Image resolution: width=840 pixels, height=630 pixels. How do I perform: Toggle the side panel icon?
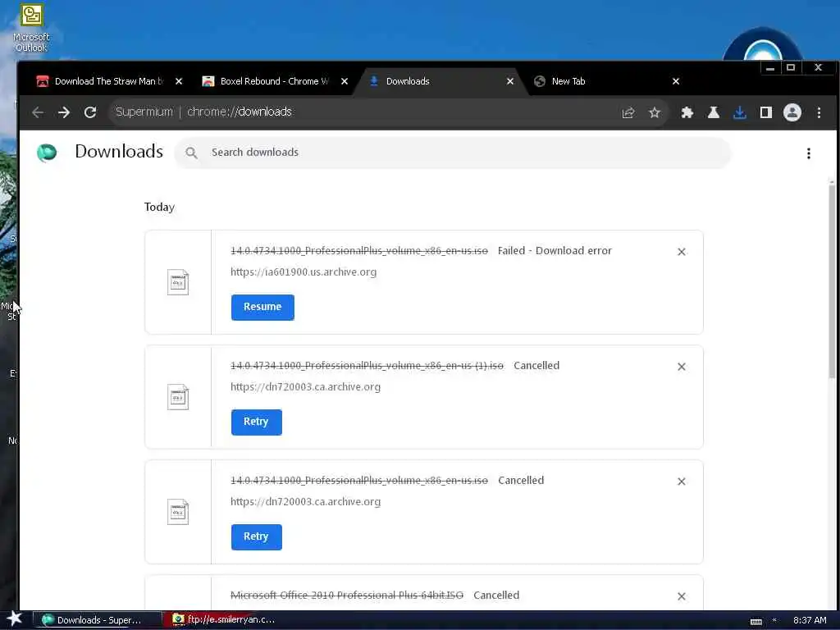tap(765, 112)
